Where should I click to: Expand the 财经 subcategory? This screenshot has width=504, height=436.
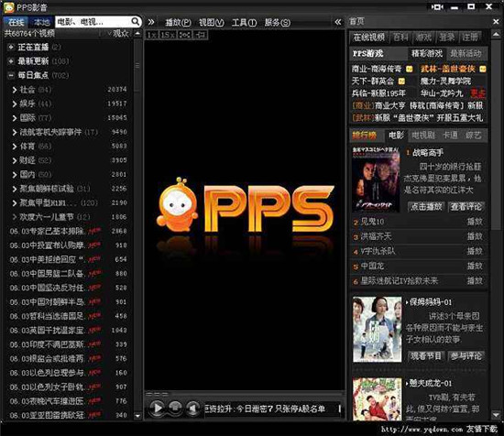pyautogui.click(x=15, y=160)
